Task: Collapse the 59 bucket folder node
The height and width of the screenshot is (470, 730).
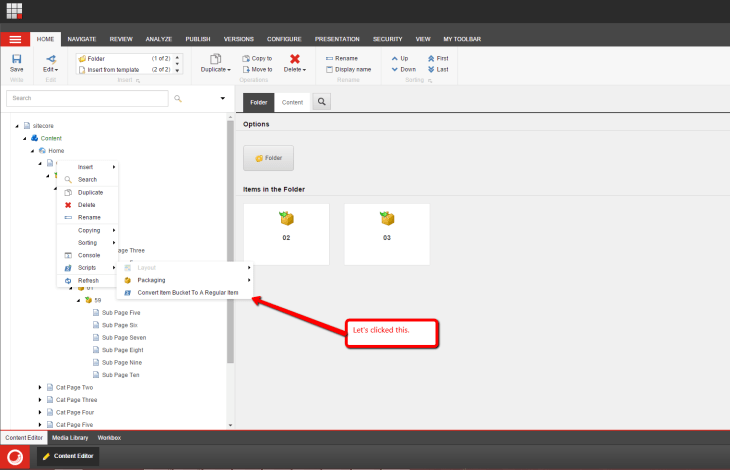Action: coord(79,301)
